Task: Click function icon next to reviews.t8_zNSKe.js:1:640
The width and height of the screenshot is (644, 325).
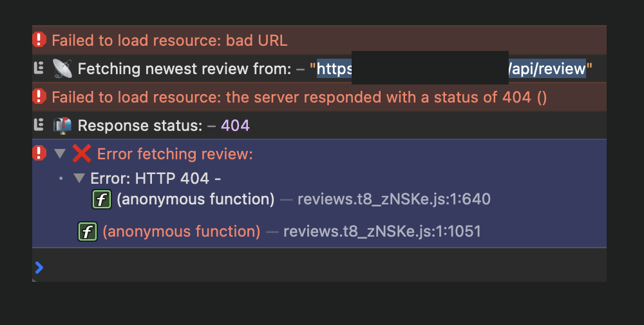Action: pyautogui.click(x=102, y=199)
